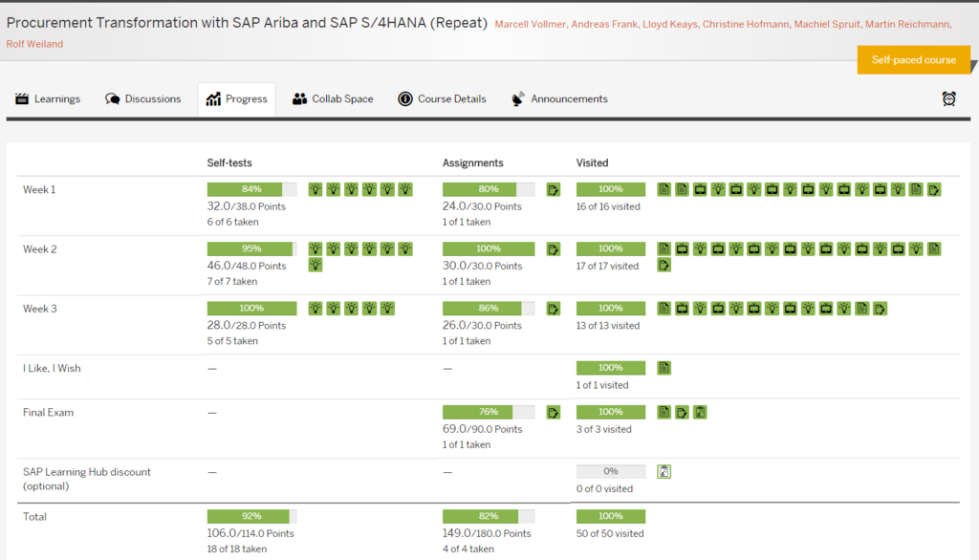Open the SAP Learning Hub discount clipboard icon
Viewport: 979px width, 560px height.
point(664,471)
